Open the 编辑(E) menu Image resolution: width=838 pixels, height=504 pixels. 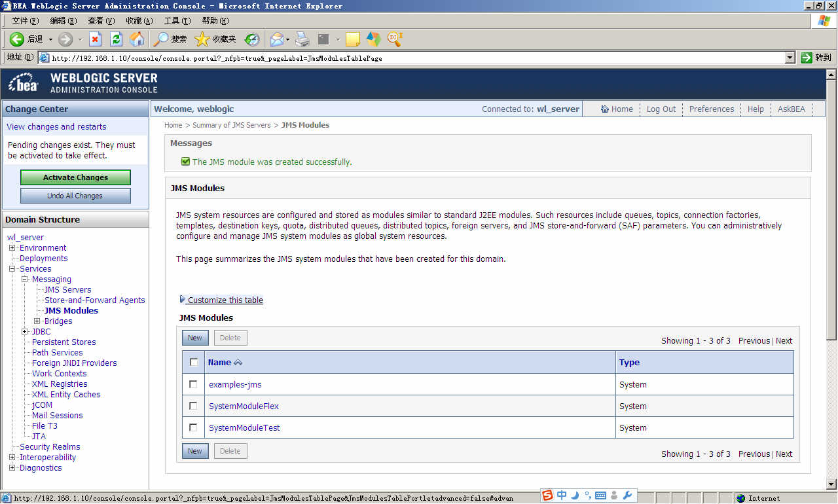(x=63, y=21)
